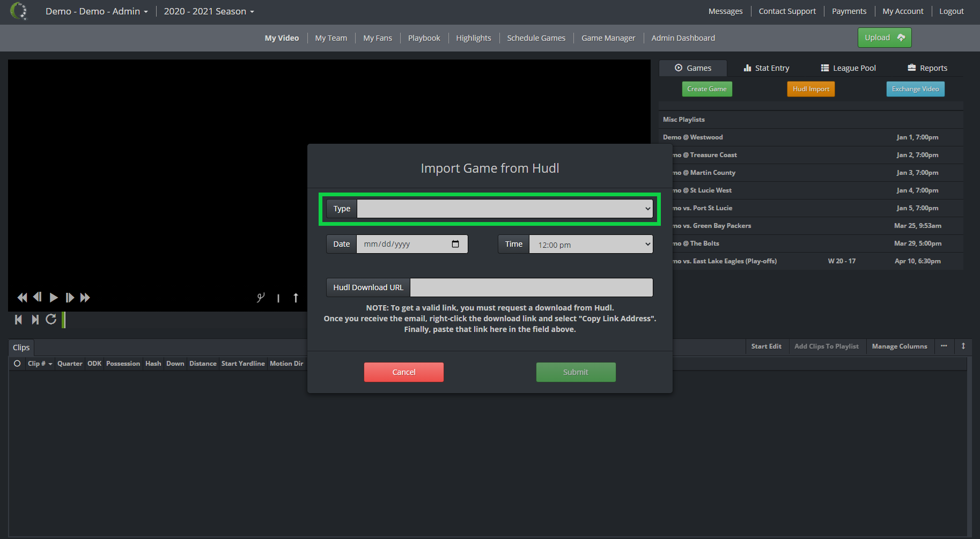Step back one frame in video
This screenshot has width=980, height=539.
(x=38, y=297)
